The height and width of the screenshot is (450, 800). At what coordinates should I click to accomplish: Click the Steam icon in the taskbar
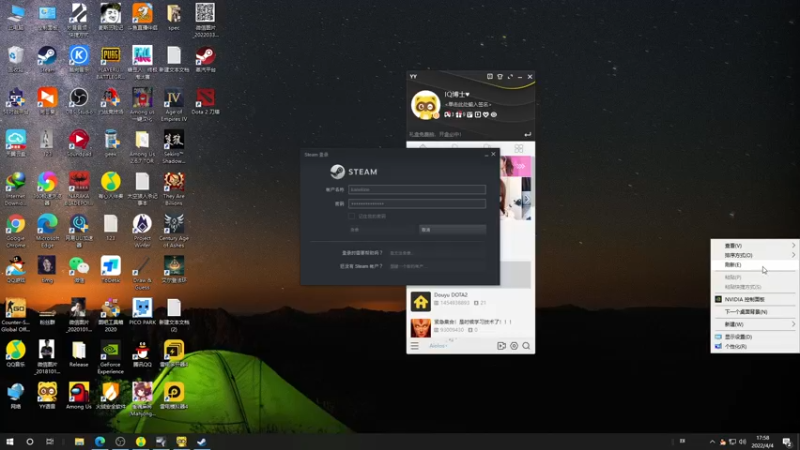202,441
